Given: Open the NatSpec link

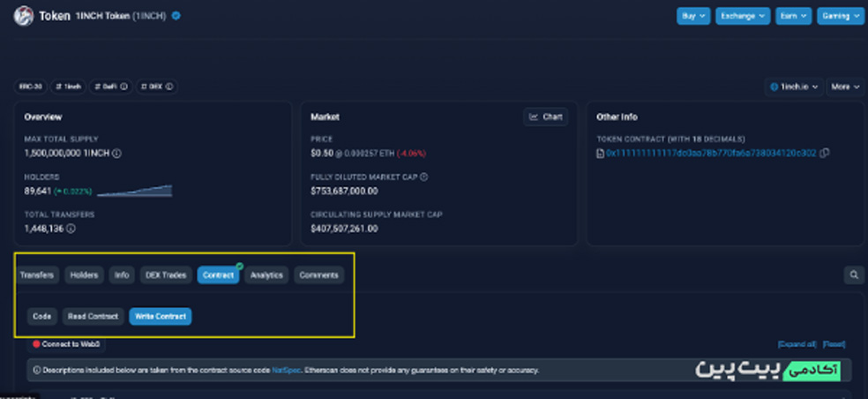Looking at the screenshot, I should coord(286,370).
